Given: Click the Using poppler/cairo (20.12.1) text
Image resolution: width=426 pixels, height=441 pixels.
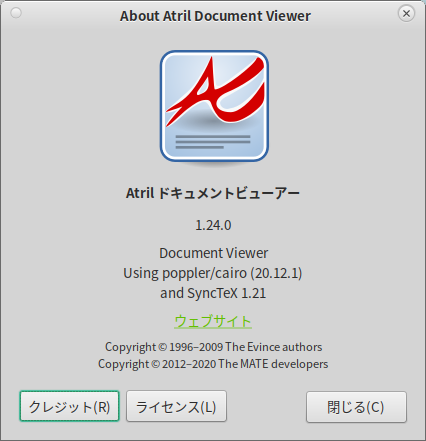Looking at the screenshot, I should (213, 274).
